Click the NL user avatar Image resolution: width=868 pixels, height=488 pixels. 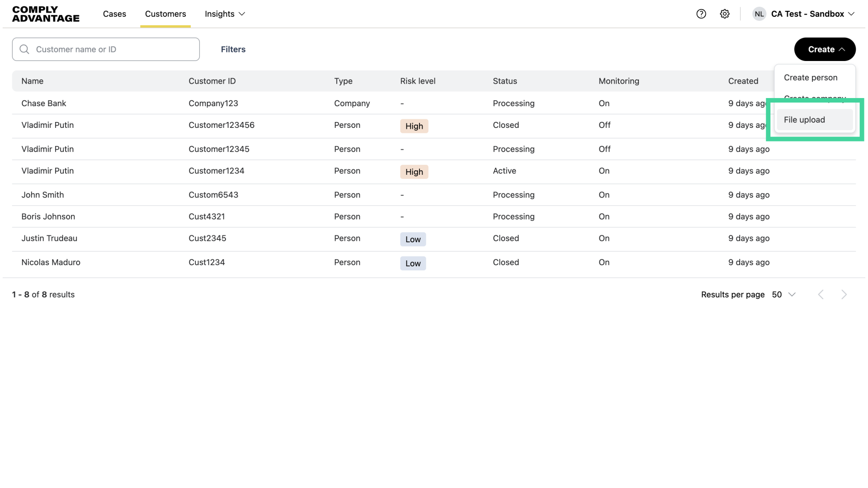point(759,14)
